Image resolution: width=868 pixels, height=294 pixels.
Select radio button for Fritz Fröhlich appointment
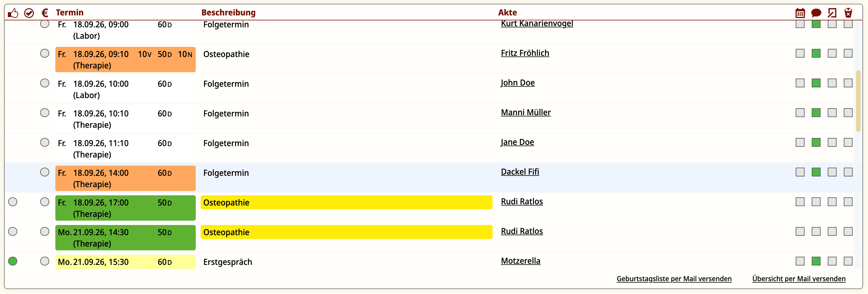coord(45,53)
